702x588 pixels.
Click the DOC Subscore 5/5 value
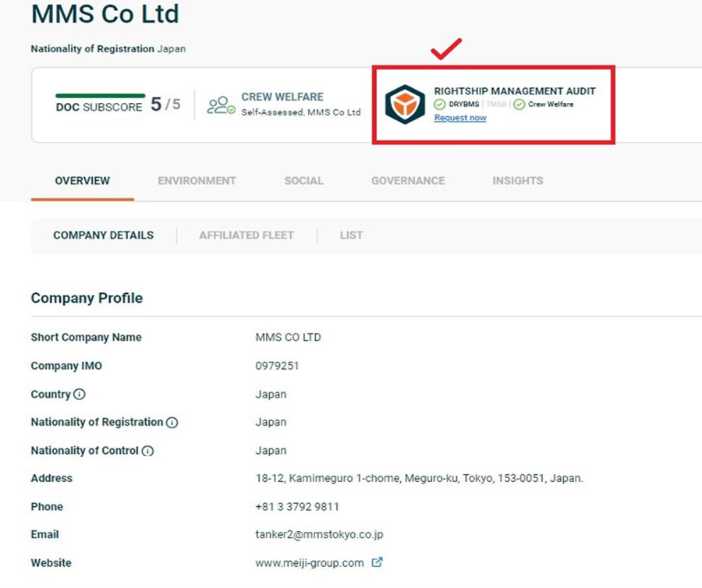pos(165,104)
